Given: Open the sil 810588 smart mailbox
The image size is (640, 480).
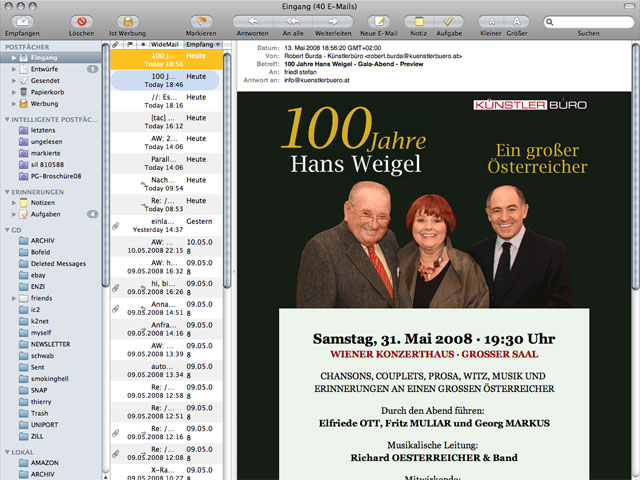Looking at the screenshot, I should tap(51, 164).
